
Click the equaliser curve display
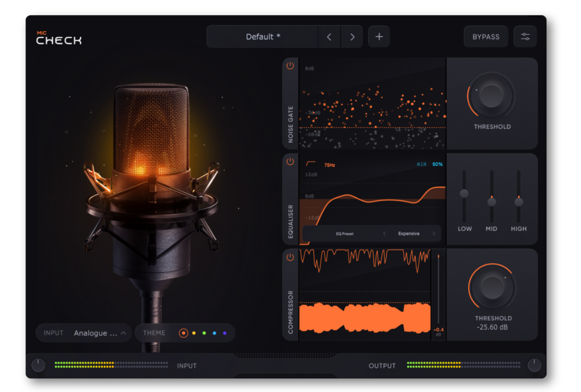coord(372,199)
